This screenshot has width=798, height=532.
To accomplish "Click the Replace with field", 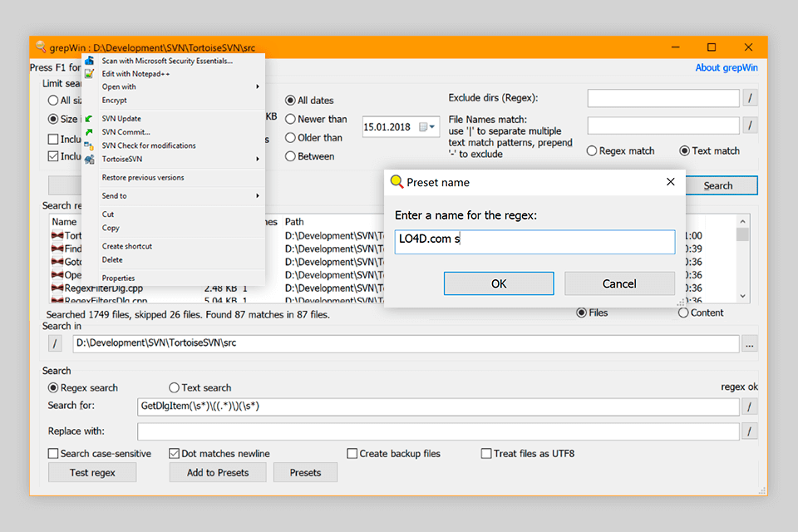I will tap(438, 431).
